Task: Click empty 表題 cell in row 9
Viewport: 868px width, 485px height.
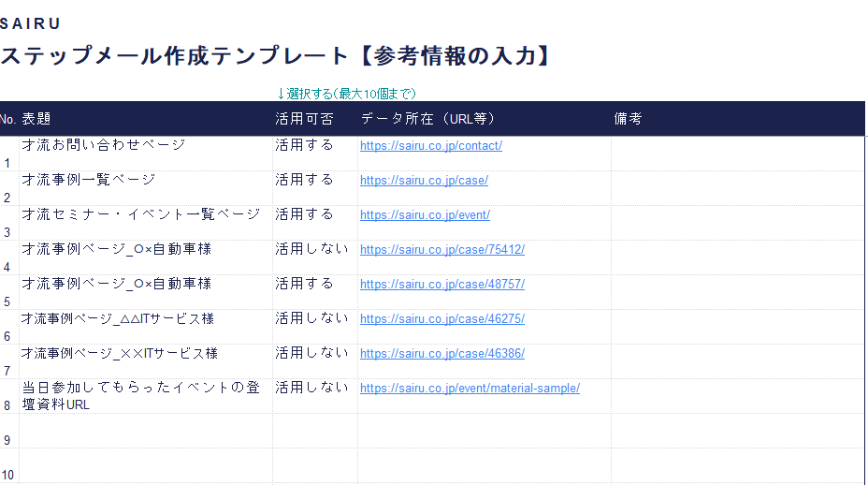Action: click(145, 431)
